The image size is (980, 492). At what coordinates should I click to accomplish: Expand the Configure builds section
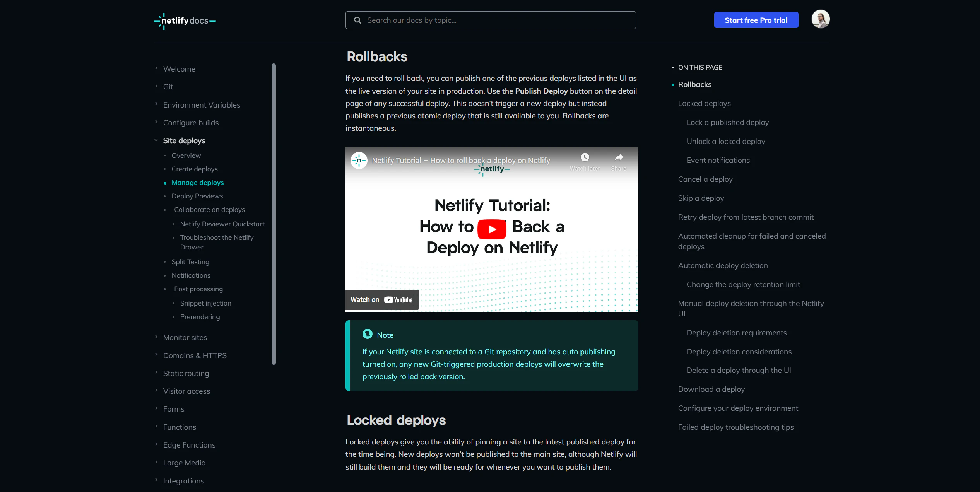tap(156, 122)
